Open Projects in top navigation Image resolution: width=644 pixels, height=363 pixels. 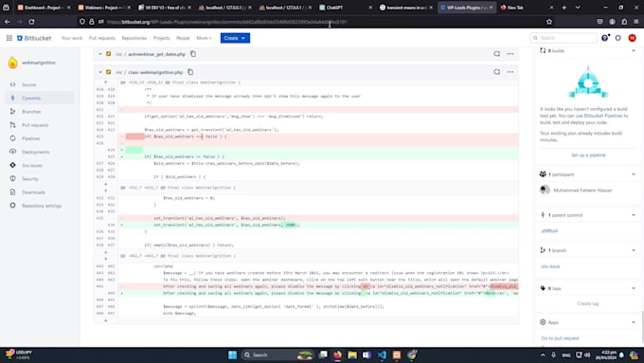coord(161,38)
